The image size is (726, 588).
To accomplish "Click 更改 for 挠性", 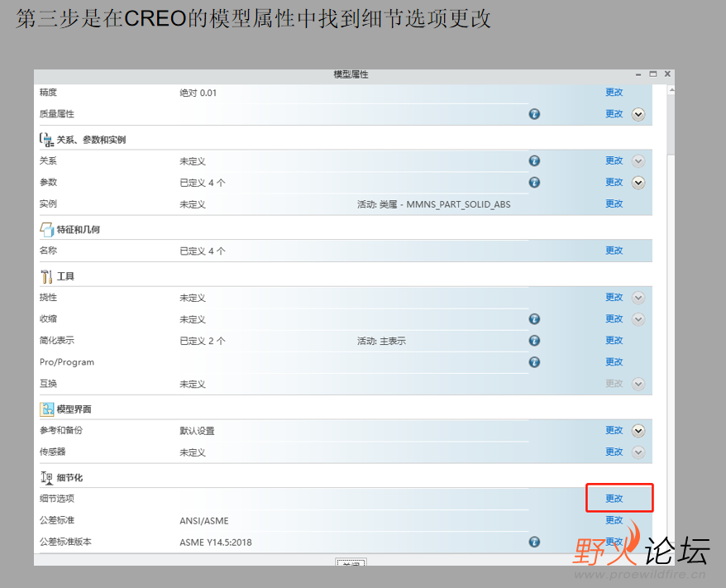I will [x=614, y=297].
